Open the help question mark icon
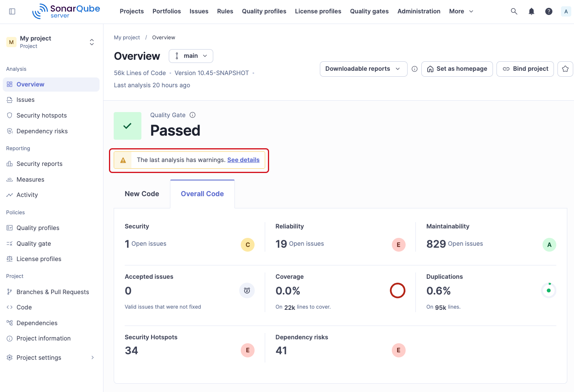 pos(548,11)
